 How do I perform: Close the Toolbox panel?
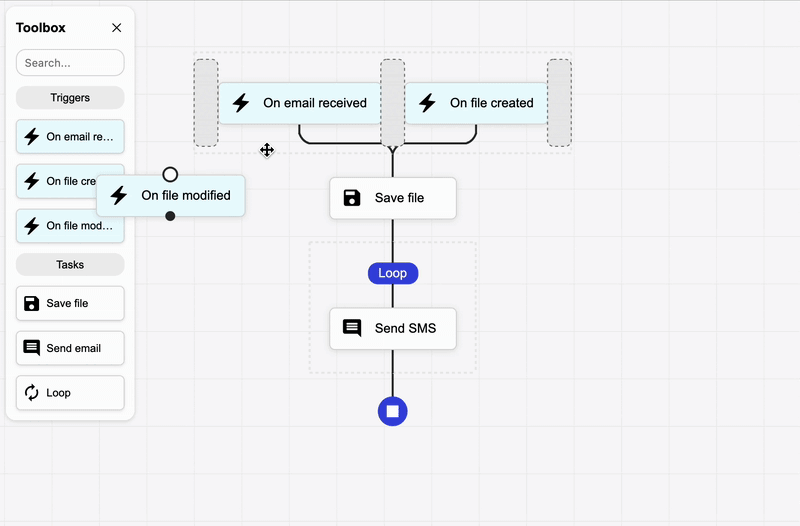point(116,28)
